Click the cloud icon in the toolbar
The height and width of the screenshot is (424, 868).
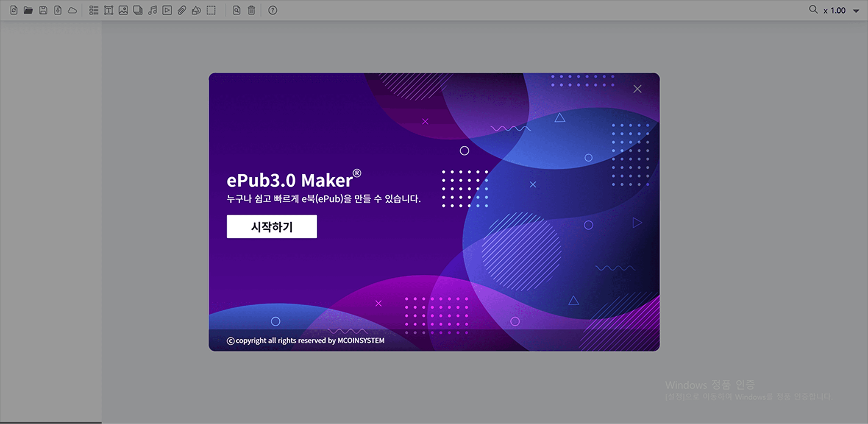pos(72,10)
